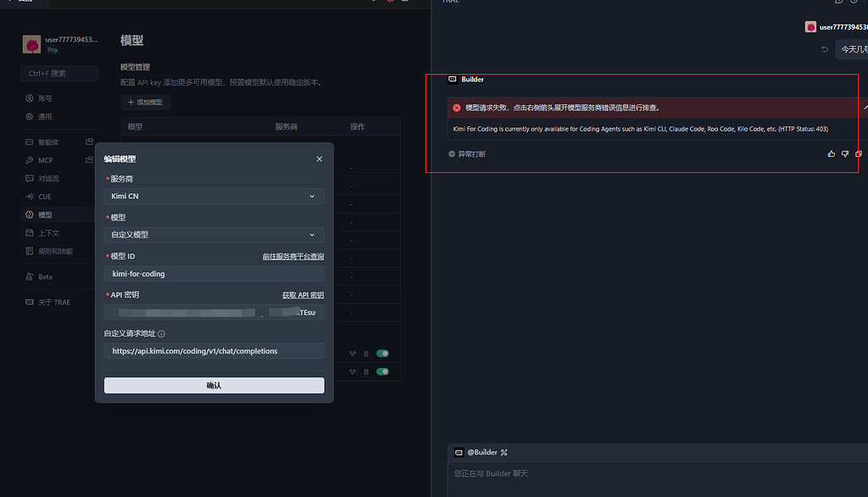Click the Pro badge under username
This screenshot has width=868, height=497.
(52, 50)
